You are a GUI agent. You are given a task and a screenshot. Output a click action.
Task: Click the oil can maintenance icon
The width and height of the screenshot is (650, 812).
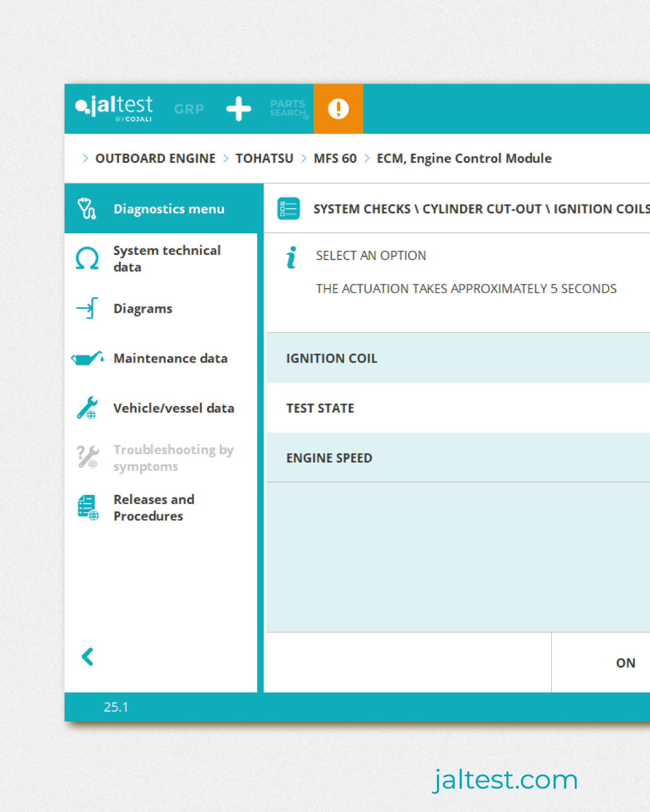pyautogui.click(x=87, y=358)
